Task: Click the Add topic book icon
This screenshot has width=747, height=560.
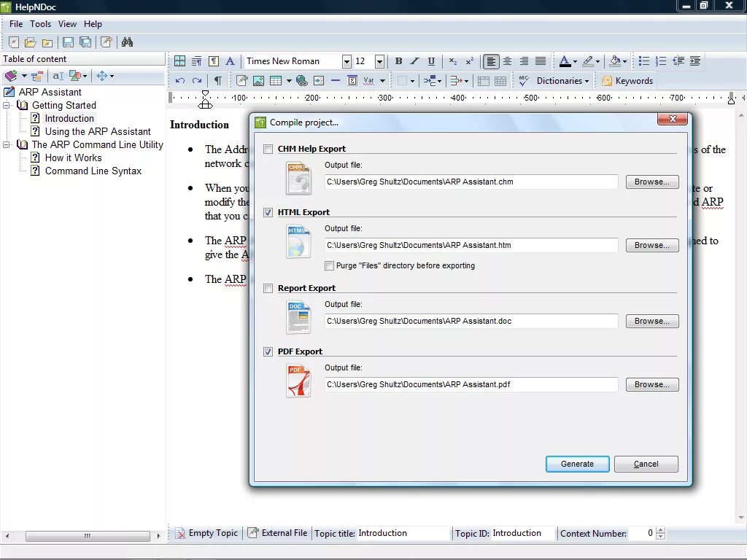Action: (10, 76)
